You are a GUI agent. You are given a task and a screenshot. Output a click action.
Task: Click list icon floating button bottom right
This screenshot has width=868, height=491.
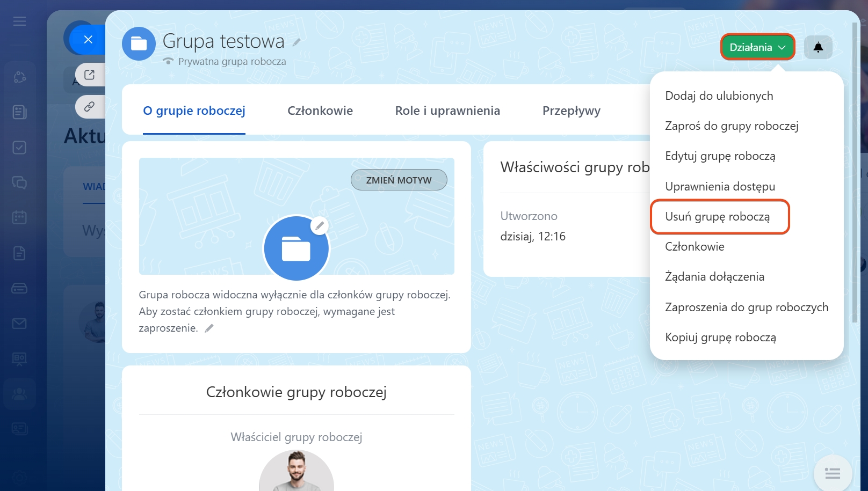click(832, 473)
